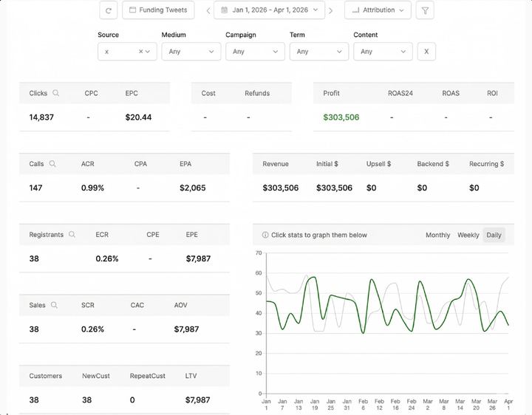
Task: Click the 147 calls value
Action: tap(35, 188)
